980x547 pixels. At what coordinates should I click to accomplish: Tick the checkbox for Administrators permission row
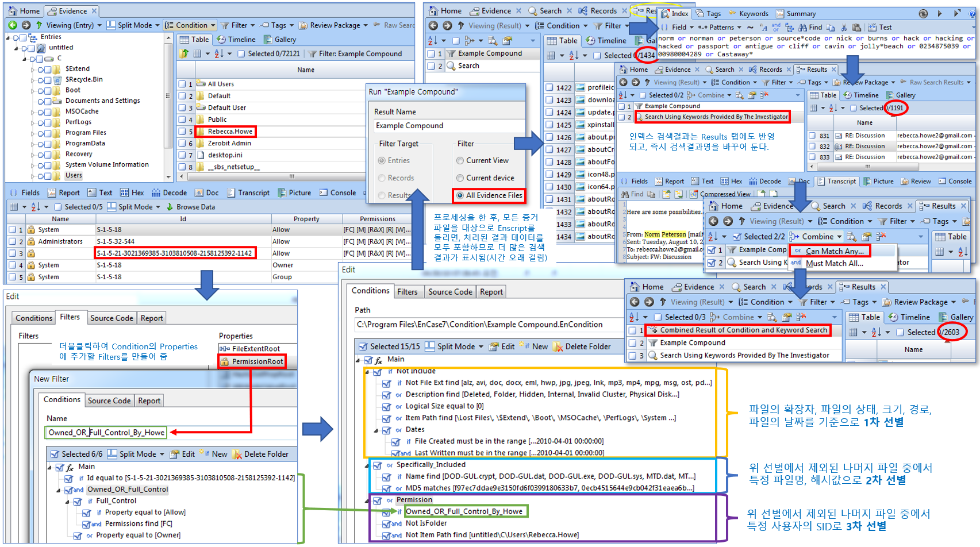coord(13,242)
